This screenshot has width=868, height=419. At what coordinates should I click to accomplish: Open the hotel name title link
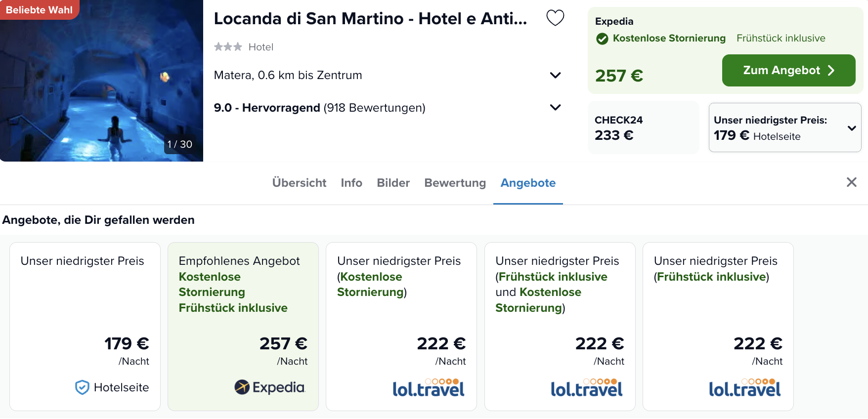click(370, 19)
